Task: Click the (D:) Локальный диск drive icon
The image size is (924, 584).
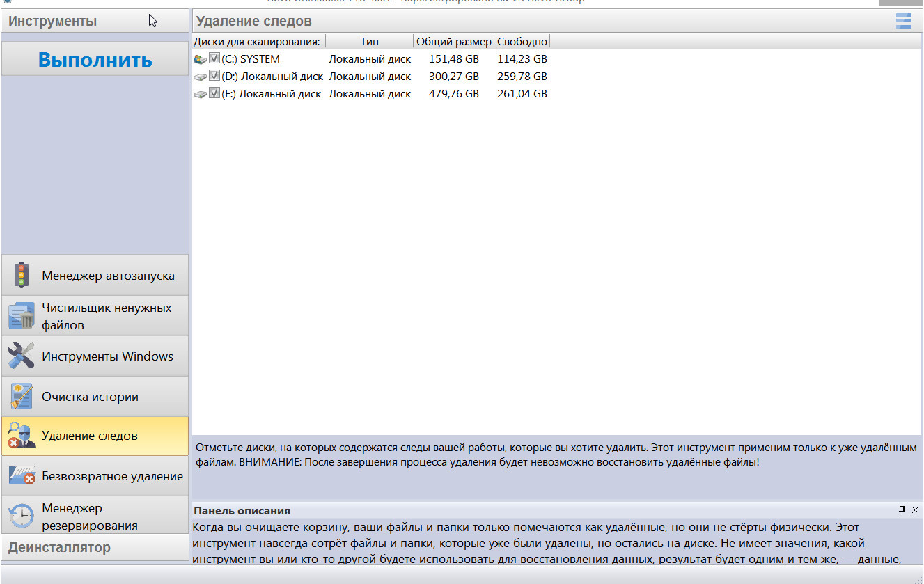Action: [x=200, y=77]
